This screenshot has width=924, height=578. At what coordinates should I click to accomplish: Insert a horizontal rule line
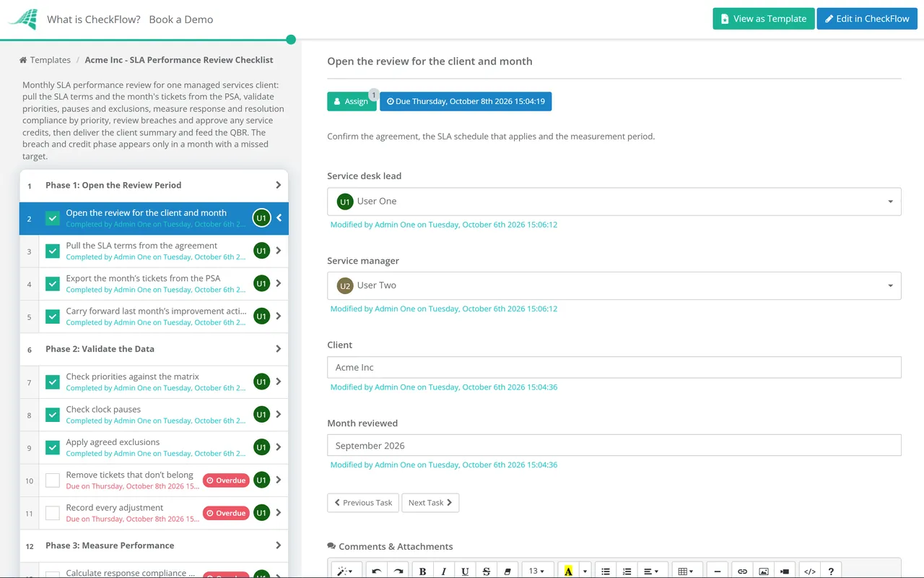[x=717, y=571]
